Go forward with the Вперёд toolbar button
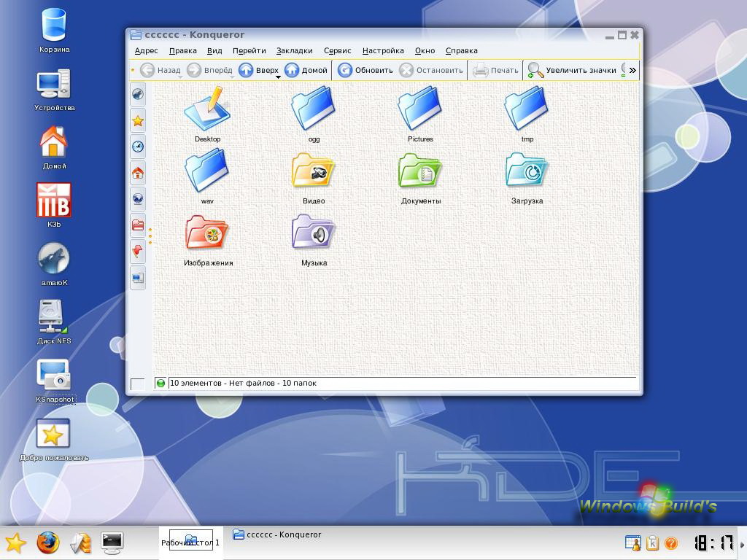 tap(209, 71)
